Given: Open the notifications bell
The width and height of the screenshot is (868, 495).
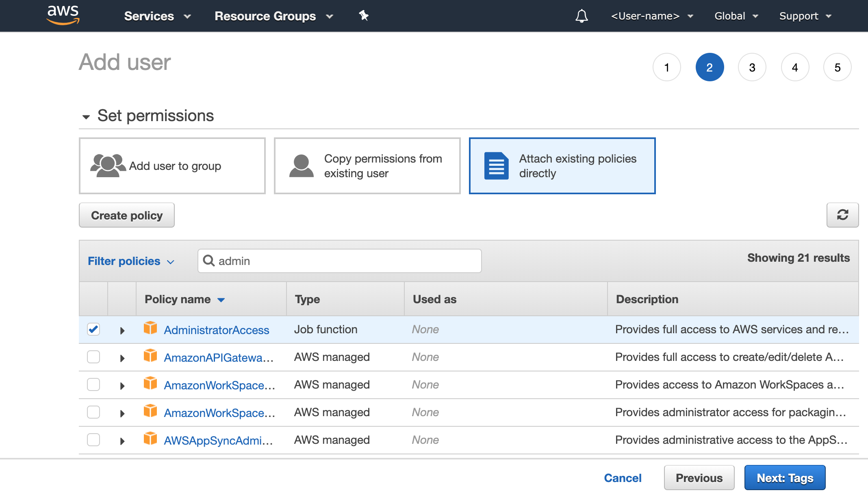Looking at the screenshot, I should pyautogui.click(x=582, y=16).
